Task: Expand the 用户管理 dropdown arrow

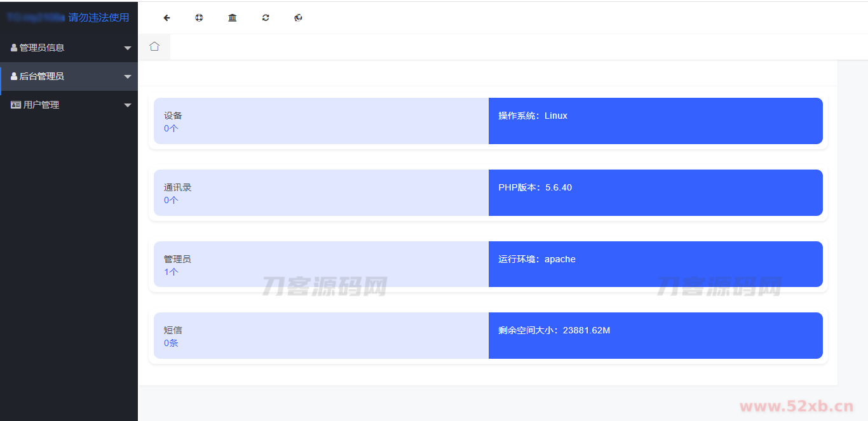Action: click(128, 104)
